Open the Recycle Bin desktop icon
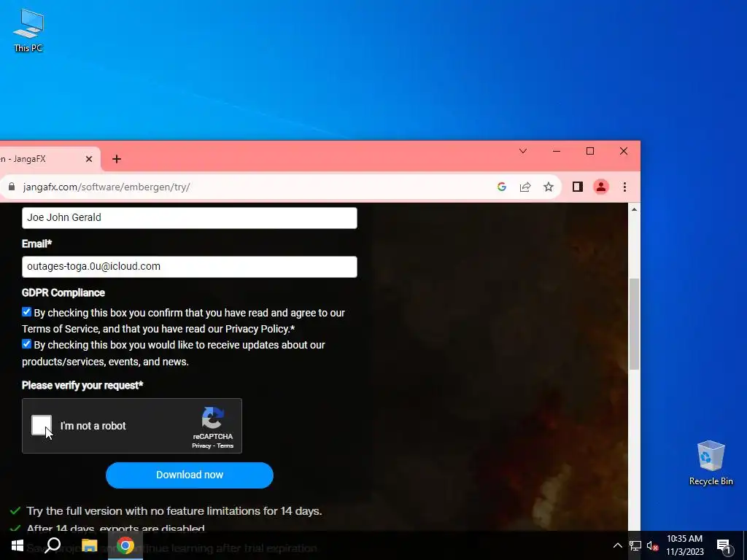This screenshot has height=560, width=747. tap(711, 463)
